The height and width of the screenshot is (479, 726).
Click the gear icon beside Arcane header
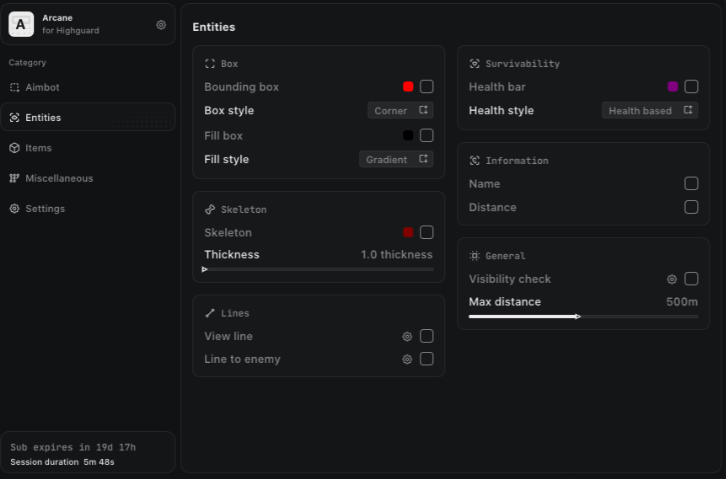(161, 25)
